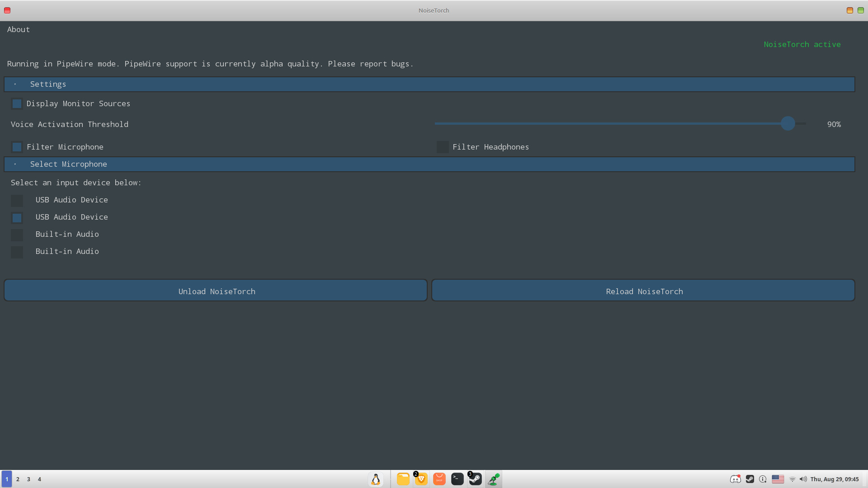This screenshot has height=488, width=868.
Task: Switch to workspace 2
Action: coord(18,479)
